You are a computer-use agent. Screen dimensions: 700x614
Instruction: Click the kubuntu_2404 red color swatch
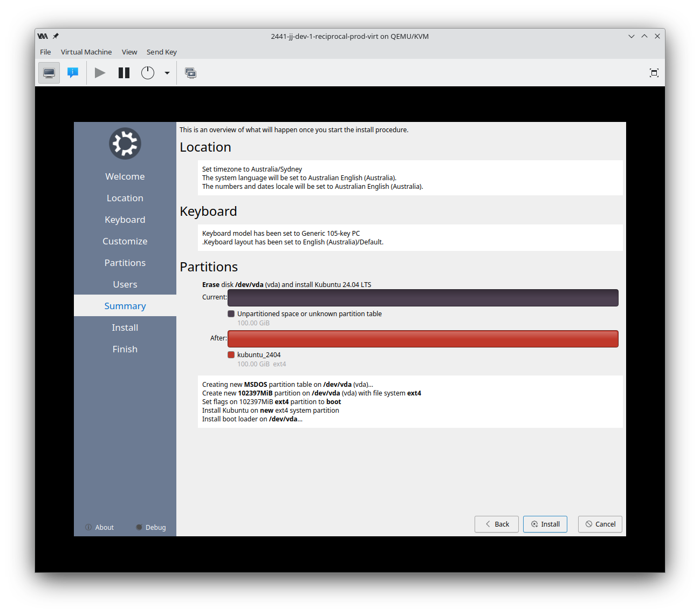pyautogui.click(x=231, y=354)
